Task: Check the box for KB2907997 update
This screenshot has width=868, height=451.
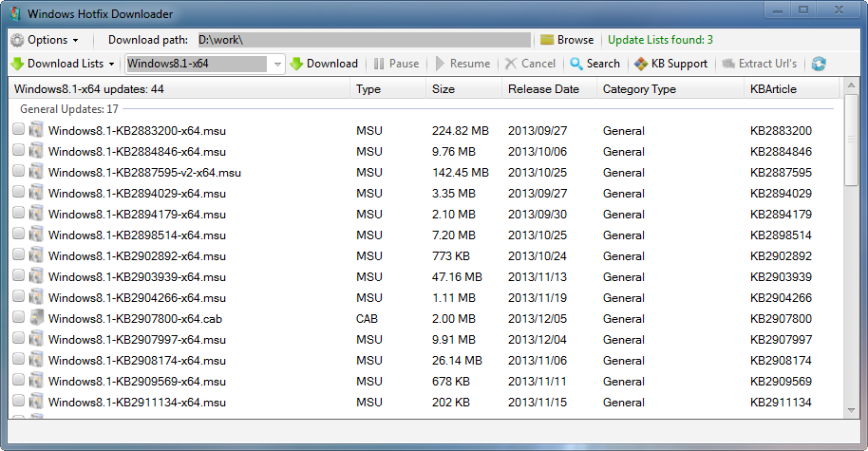Action: 18,338
